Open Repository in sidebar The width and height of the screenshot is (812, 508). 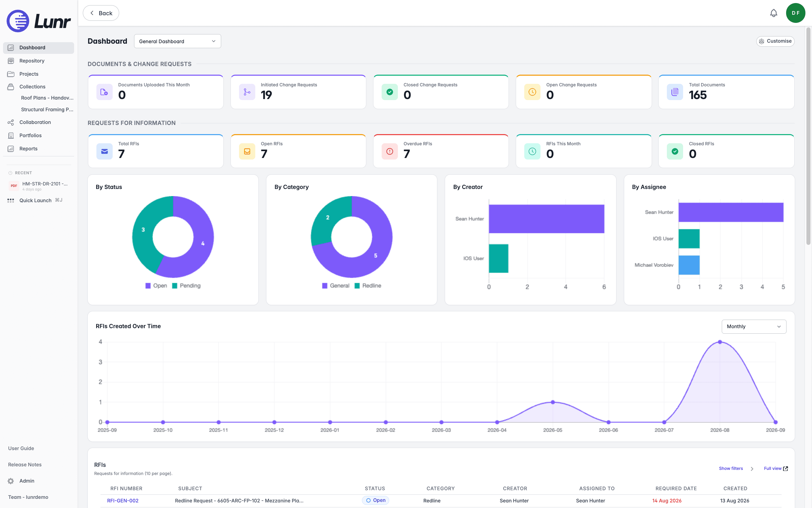[x=39, y=61]
